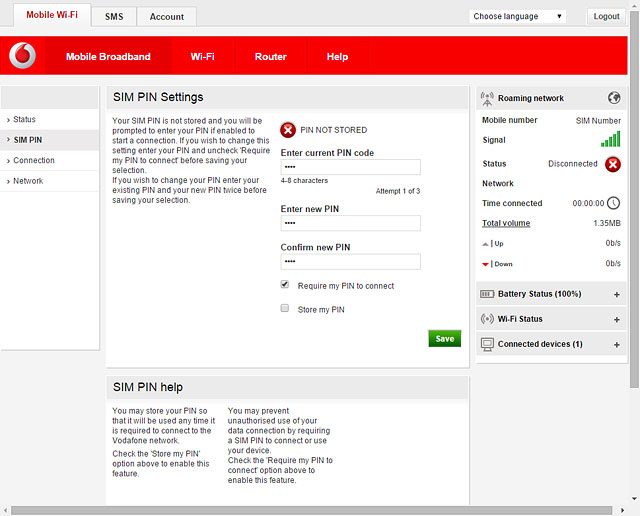Screen dimensions: 640x516
Task: Select Connection in the left sidebar
Action: click(34, 160)
